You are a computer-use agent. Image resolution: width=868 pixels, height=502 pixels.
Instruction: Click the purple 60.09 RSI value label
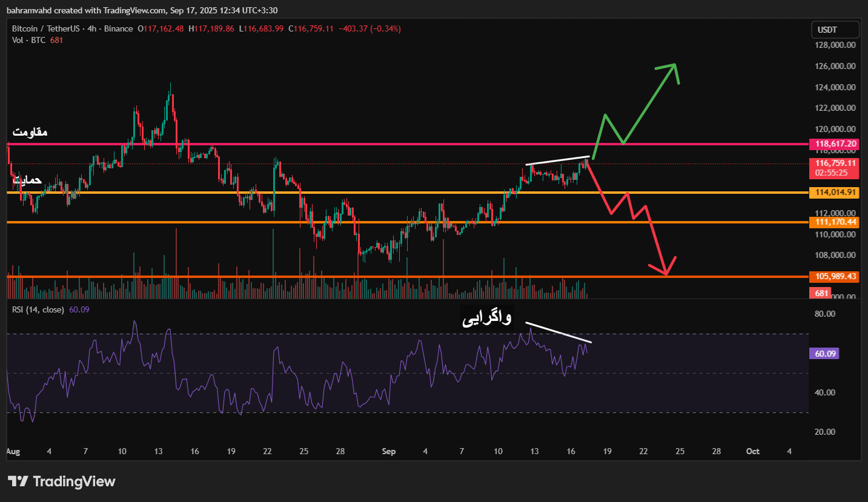click(823, 354)
